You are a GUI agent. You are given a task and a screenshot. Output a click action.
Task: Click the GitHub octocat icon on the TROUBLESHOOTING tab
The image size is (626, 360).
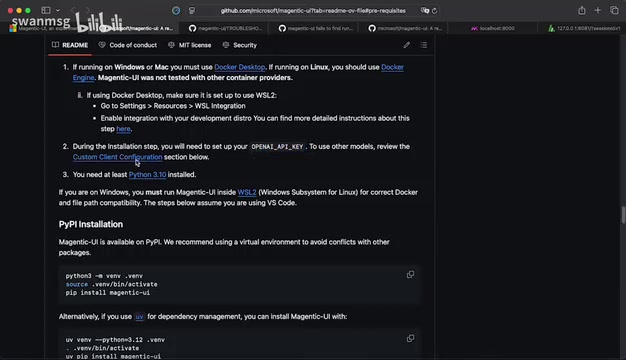tap(192, 28)
